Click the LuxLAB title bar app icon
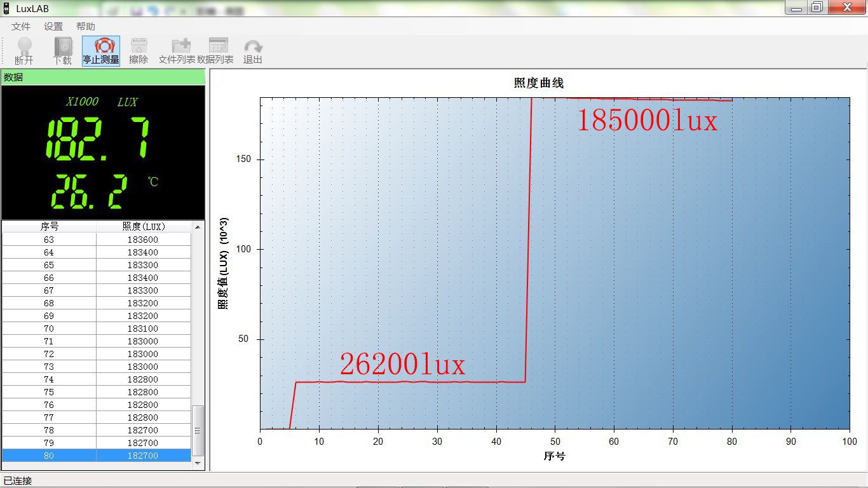This screenshot has height=488, width=868. coord(7,8)
